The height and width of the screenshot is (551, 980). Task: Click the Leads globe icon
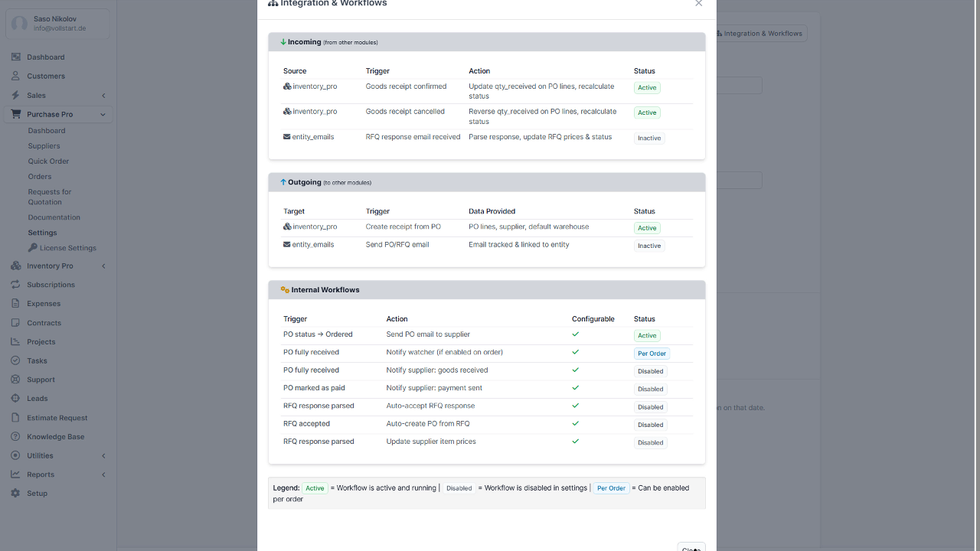click(x=16, y=399)
